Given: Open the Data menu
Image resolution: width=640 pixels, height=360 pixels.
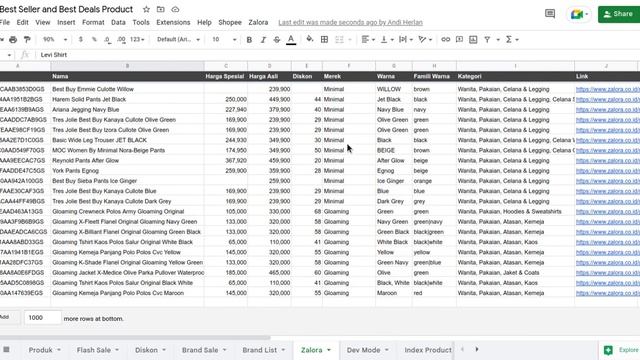Looking at the screenshot, I should tap(118, 22).
